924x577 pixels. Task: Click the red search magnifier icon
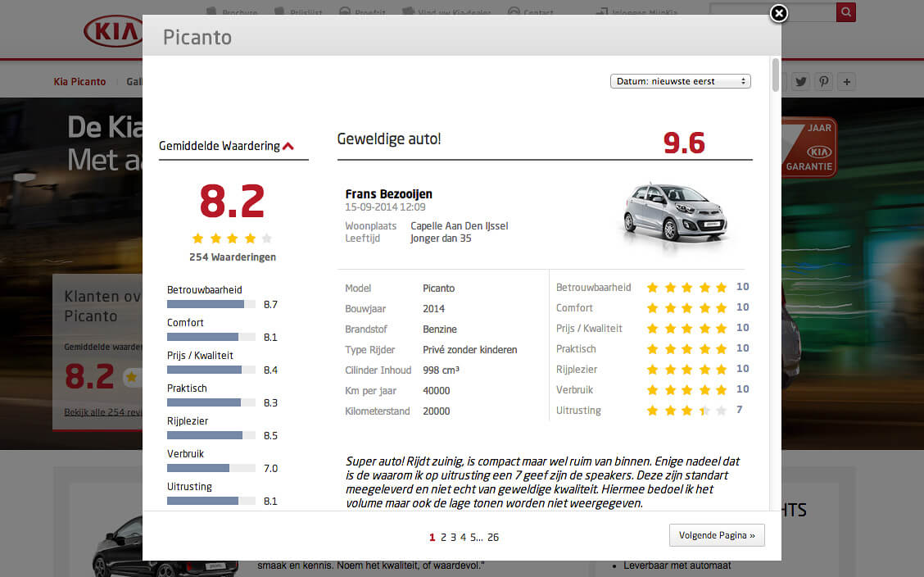click(845, 12)
